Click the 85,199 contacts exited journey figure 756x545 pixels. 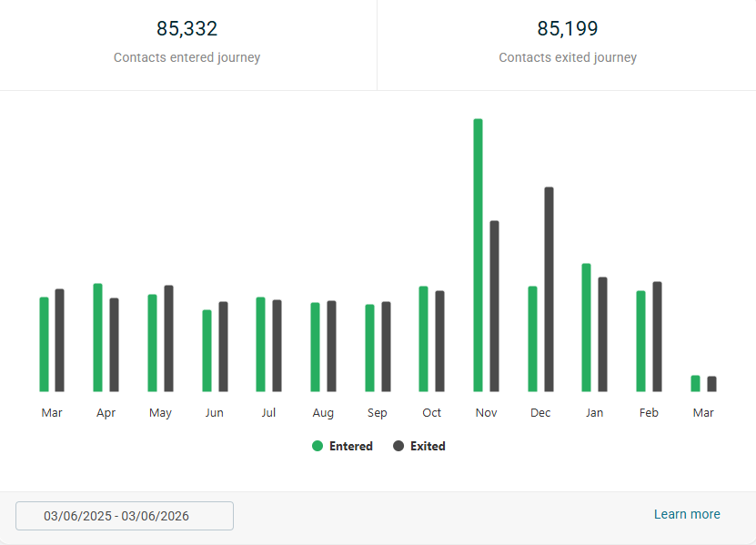point(567,29)
